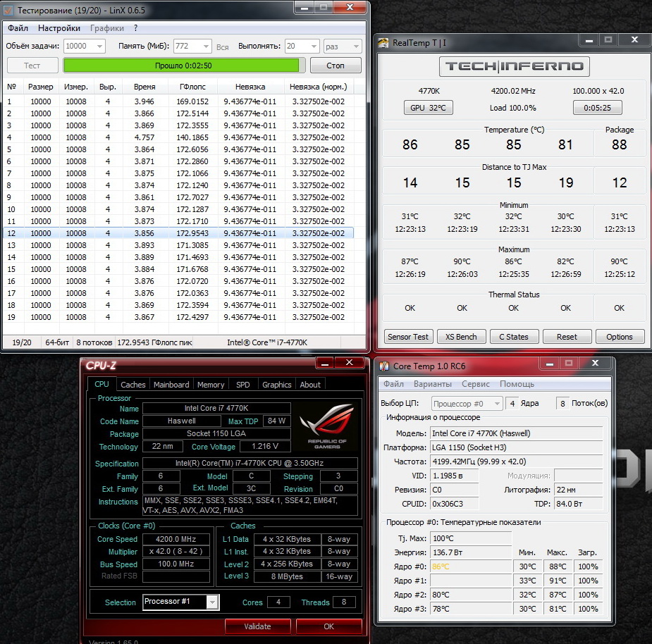This screenshot has width=652, height=644.
Task: Open the Файл menu in Core Temp
Action: [393, 384]
